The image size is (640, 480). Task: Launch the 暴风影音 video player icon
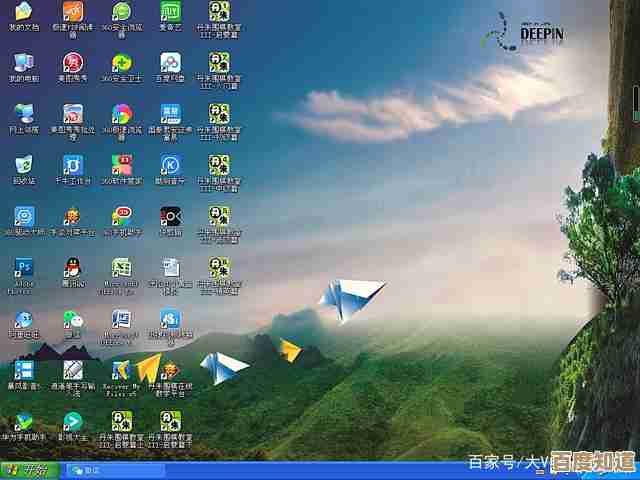click(x=23, y=370)
